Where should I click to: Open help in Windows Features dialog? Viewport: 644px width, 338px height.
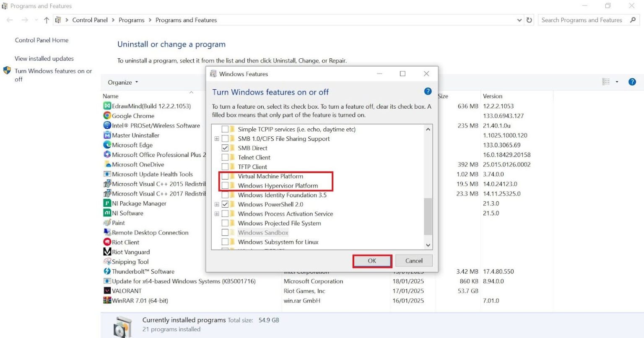(x=428, y=91)
